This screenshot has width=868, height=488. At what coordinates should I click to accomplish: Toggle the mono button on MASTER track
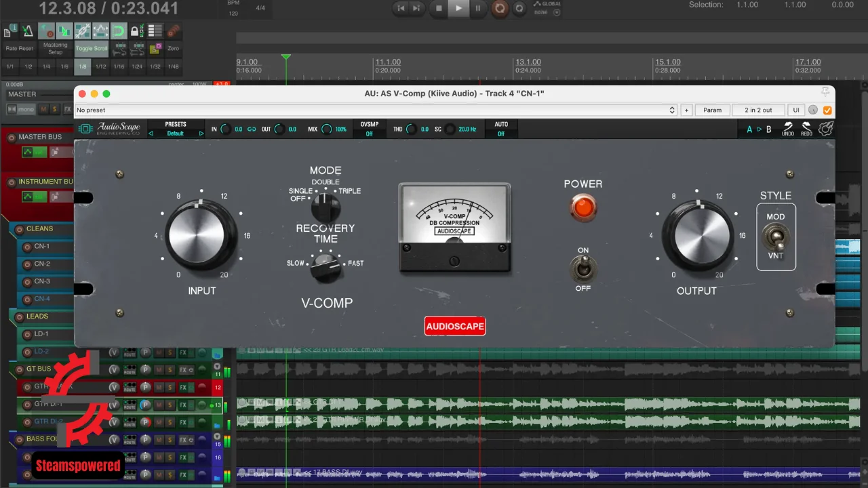pos(21,109)
